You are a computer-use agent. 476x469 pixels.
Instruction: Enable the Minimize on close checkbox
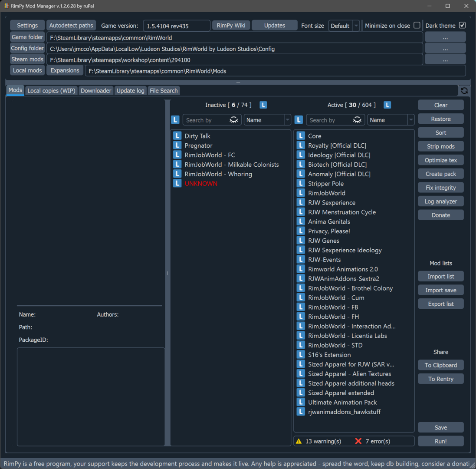(417, 25)
